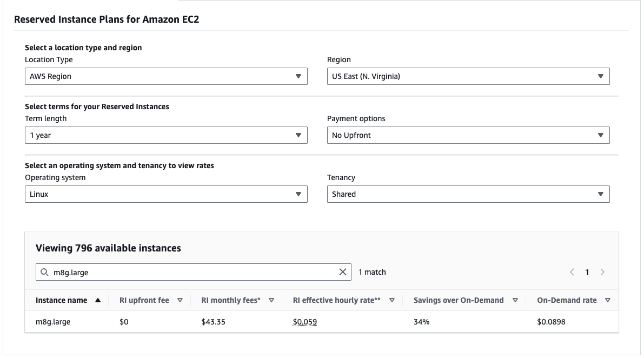Clear the m8g.large search with the X icon
The image size is (644, 358).
tap(343, 272)
